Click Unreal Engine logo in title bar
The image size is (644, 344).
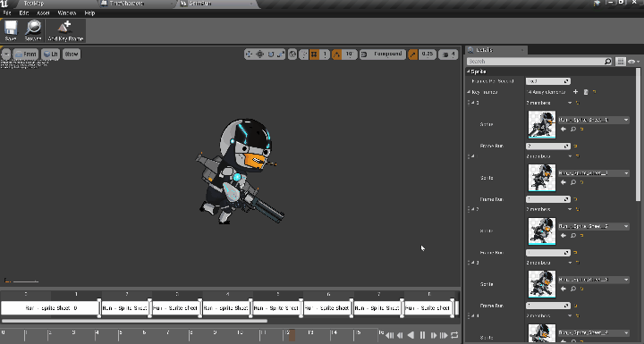tap(4, 4)
